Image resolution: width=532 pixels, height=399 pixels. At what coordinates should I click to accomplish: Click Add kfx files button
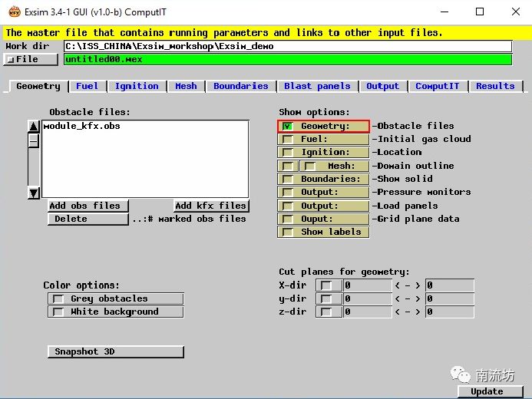[x=210, y=206]
